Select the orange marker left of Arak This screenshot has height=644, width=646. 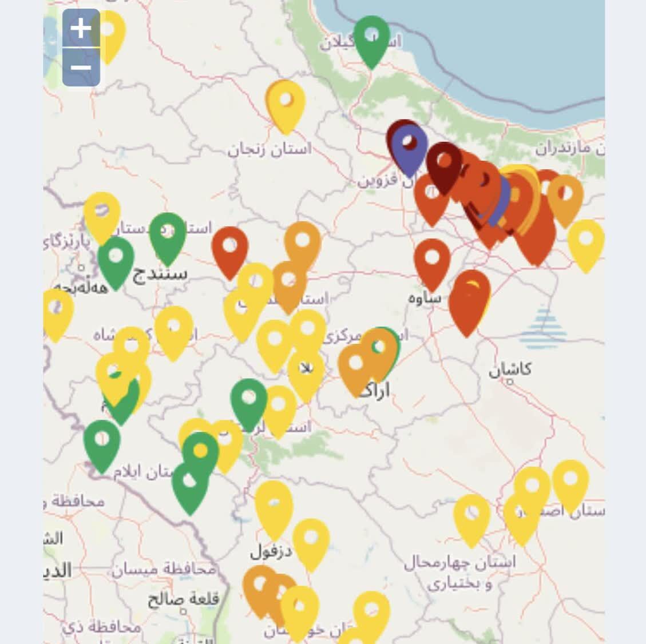356,366
